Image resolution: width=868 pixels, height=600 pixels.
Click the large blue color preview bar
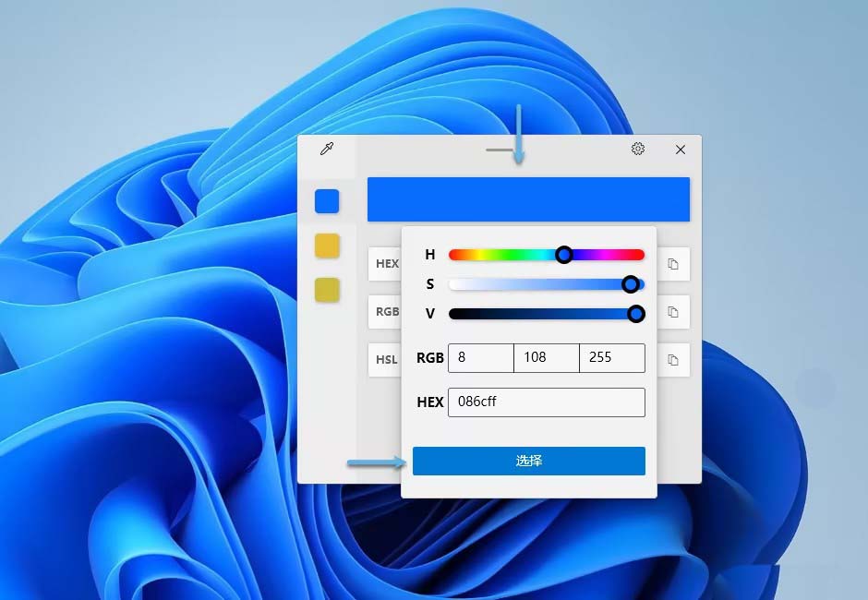[528, 199]
